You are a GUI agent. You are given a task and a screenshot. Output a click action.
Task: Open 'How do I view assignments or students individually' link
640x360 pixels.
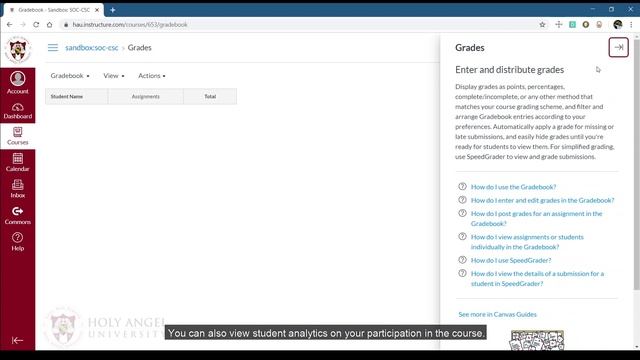click(x=527, y=242)
